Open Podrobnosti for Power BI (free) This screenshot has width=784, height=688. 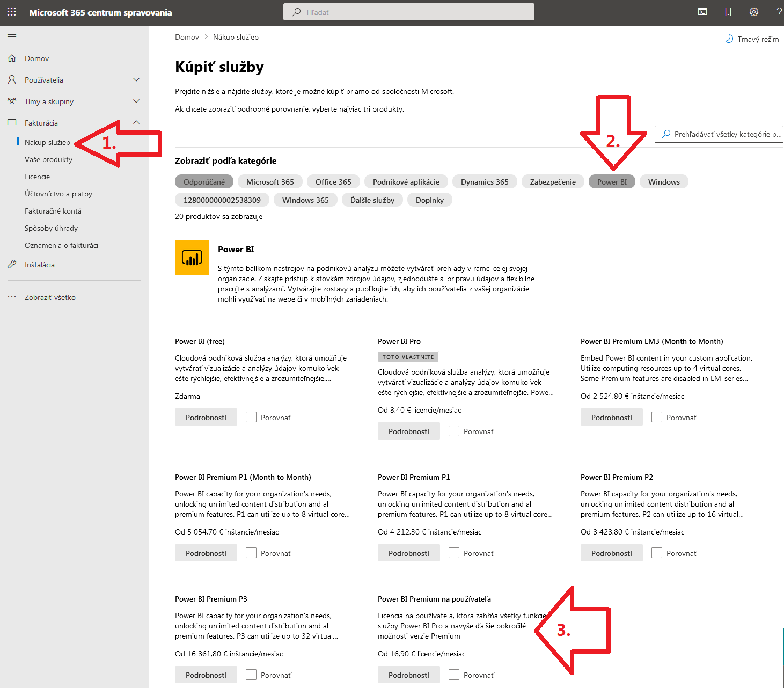pyautogui.click(x=206, y=417)
